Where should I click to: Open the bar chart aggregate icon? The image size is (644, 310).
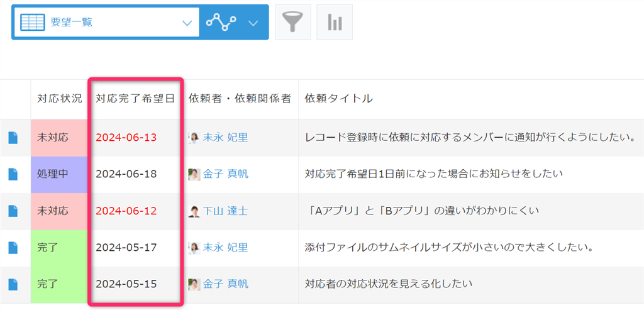335,23
